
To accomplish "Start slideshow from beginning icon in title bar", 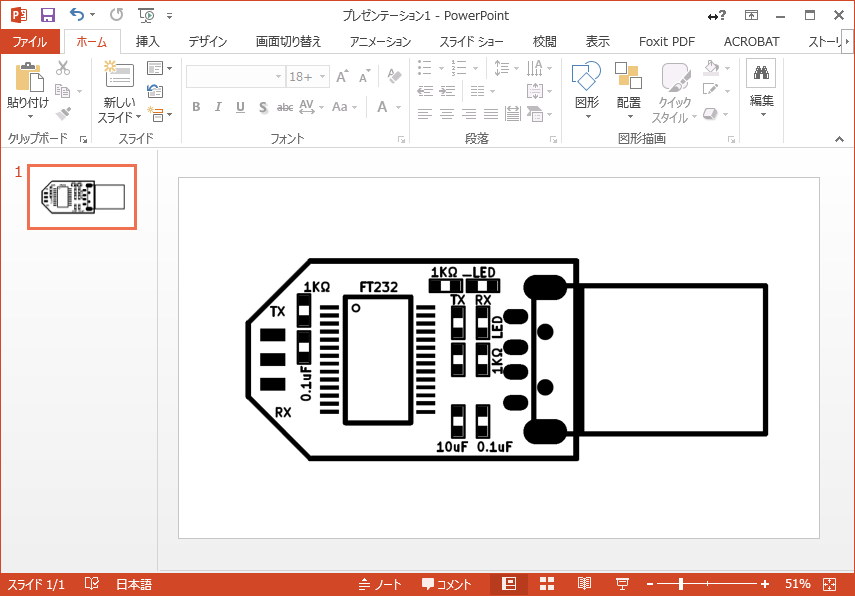I will point(146,15).
